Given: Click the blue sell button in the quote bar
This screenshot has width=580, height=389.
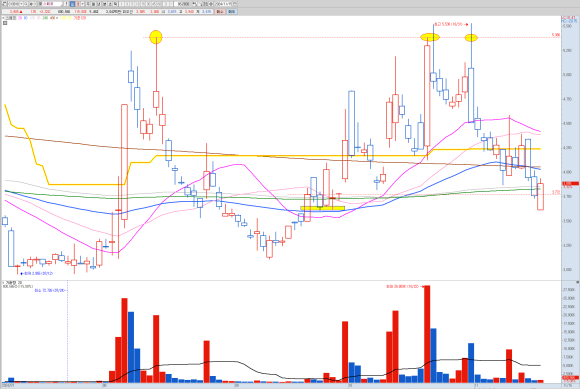Looking at the screenshot, I should tap(232, 11).
